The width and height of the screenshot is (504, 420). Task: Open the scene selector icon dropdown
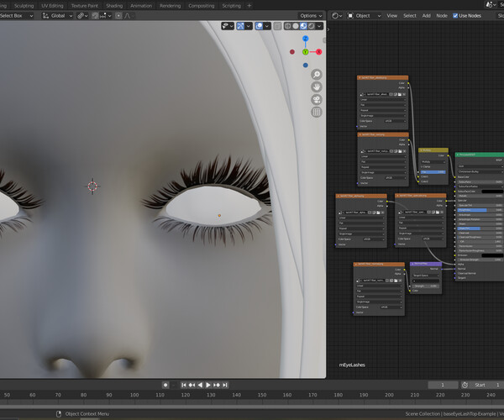491,4
